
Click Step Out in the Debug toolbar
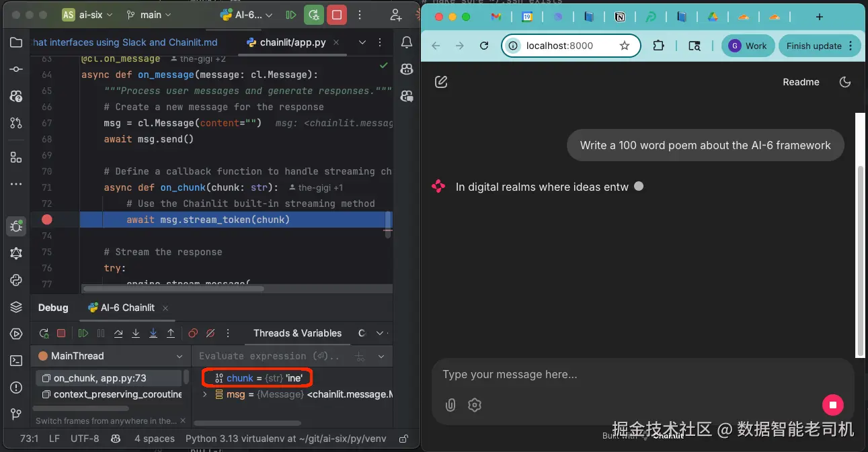pyautogui.click(x=171, y=333)
